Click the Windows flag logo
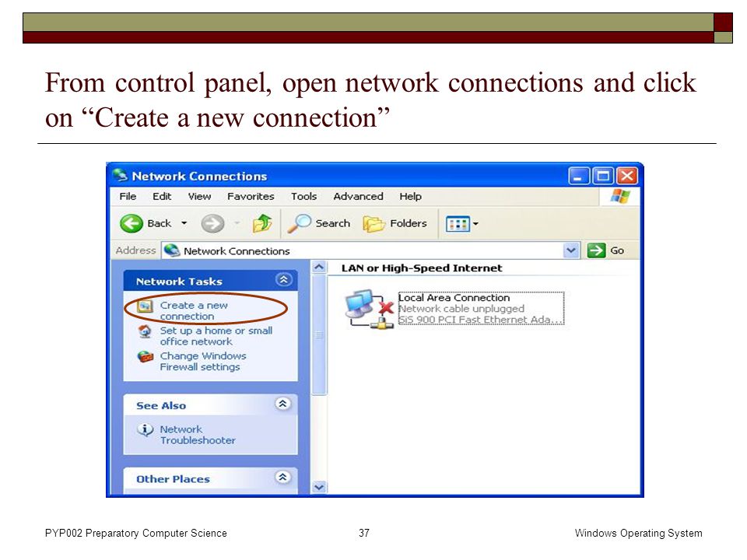The width and height of the screenshot is (747, 560). click(620, 196)
